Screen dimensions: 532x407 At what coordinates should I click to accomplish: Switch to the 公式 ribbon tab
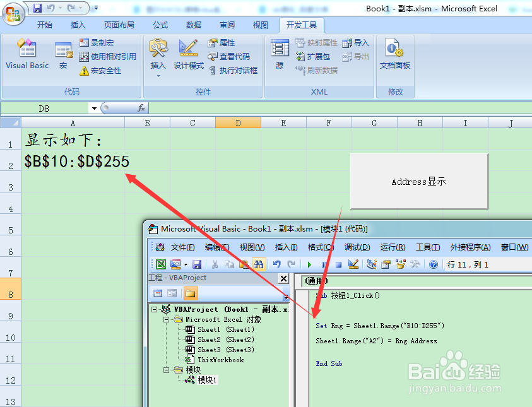click(160, 25)
